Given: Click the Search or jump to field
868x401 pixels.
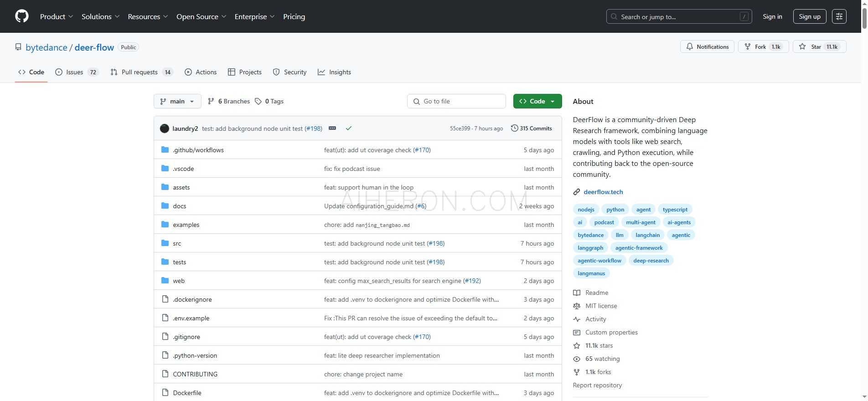Looking at the screenshot, I should pos(679,16).
